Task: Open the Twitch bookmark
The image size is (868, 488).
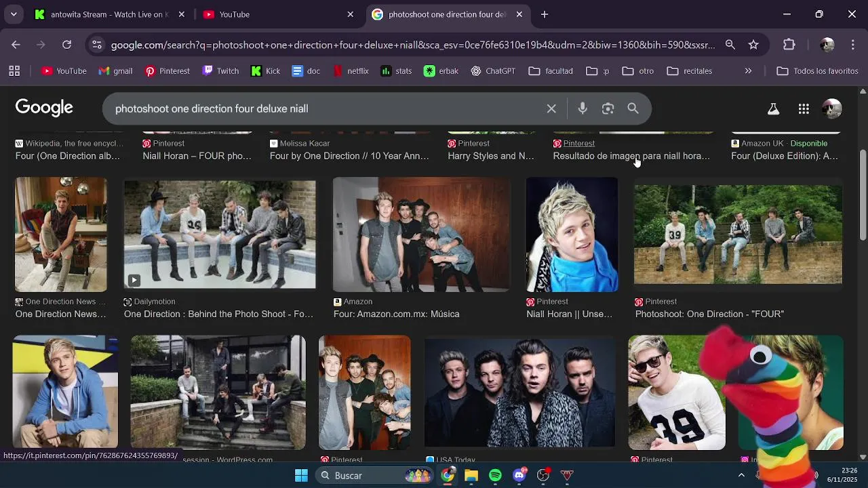Action: [221, 71]
